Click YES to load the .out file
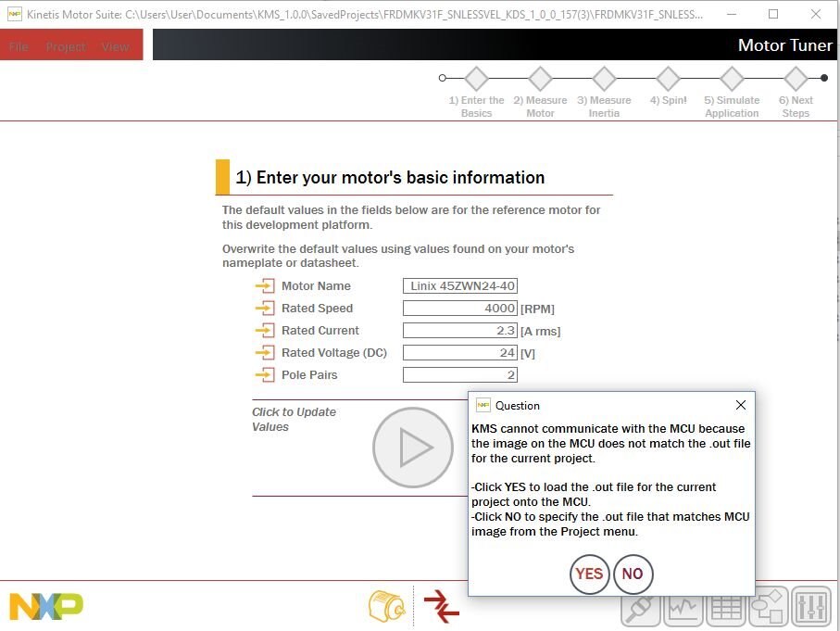This screenshot has width=840, height=631. point(589,574)
